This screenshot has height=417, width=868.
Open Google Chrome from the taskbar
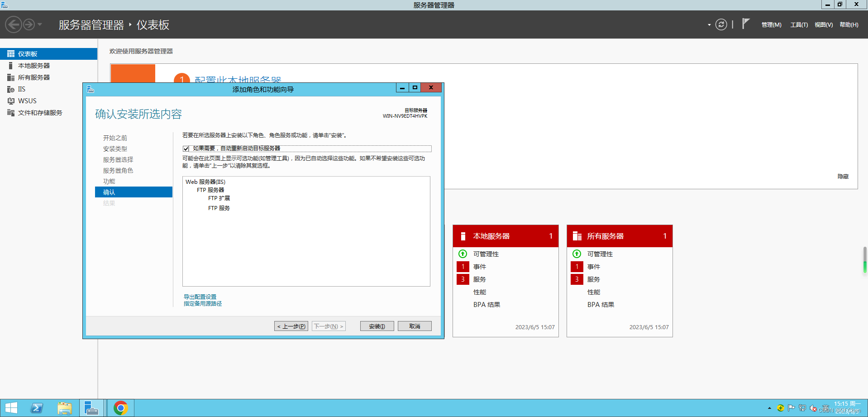[x=120, y=408]
